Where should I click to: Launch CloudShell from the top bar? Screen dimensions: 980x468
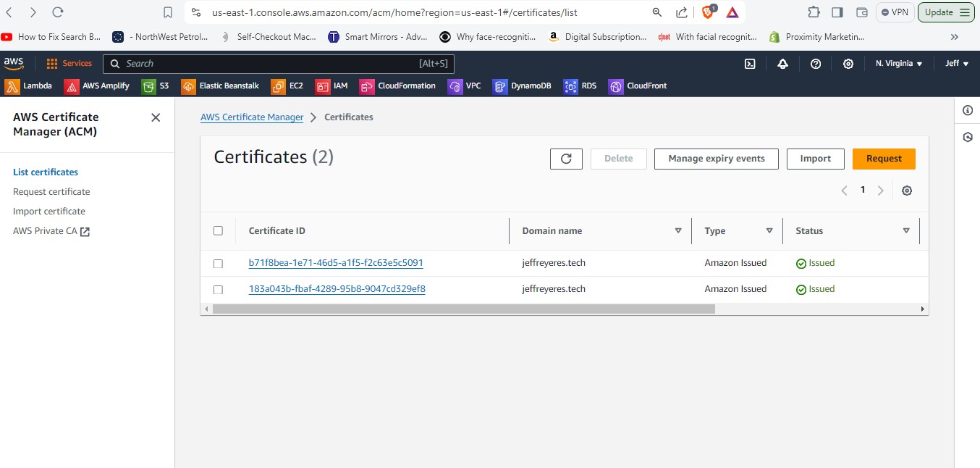(751, 64)
